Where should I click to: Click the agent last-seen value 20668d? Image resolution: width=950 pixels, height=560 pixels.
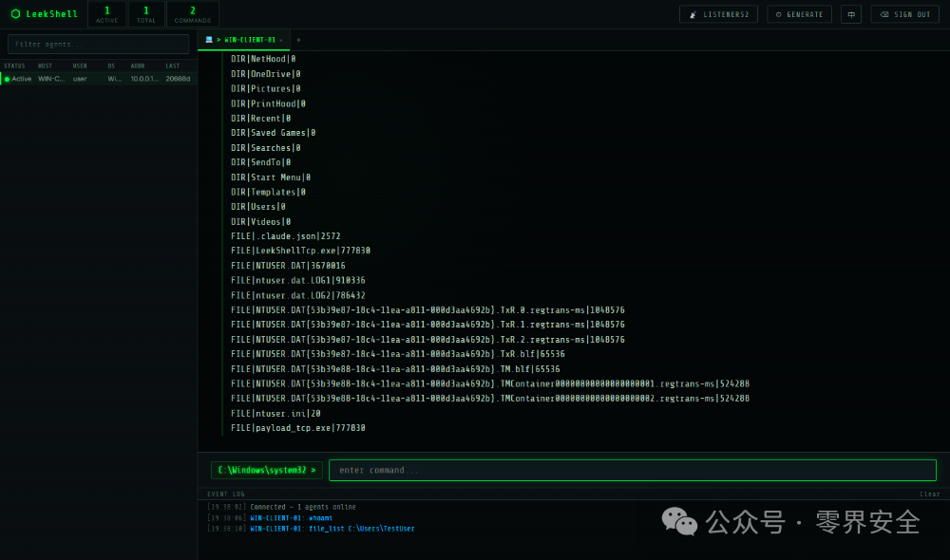pyautogui.click(x=178, y=79)
